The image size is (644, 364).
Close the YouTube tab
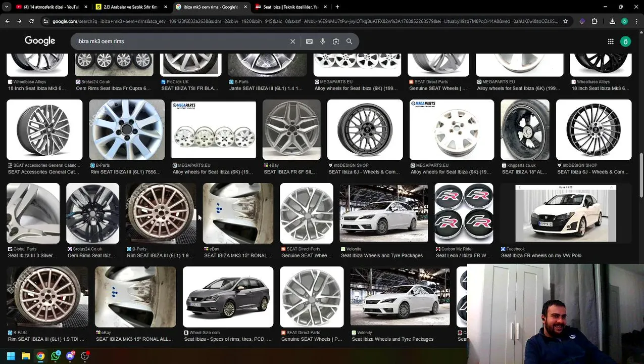85,7
